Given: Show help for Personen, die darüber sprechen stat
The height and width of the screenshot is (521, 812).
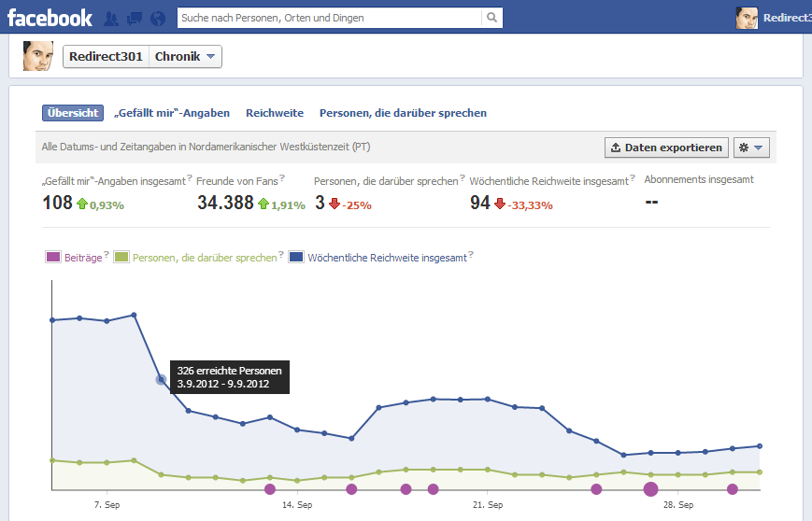Looking at the screenshot, I should [x=463, y=177].
